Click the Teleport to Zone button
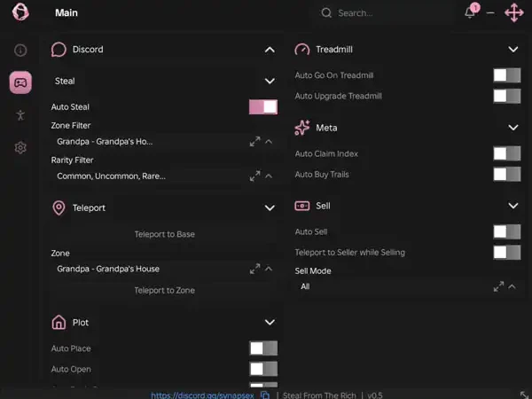 coord(165,291)
